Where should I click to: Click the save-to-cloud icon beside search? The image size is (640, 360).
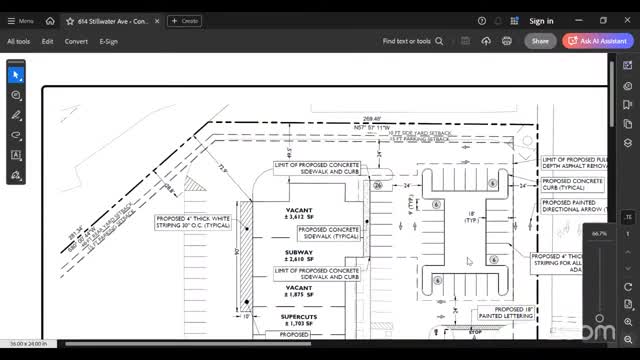(465, 41)
